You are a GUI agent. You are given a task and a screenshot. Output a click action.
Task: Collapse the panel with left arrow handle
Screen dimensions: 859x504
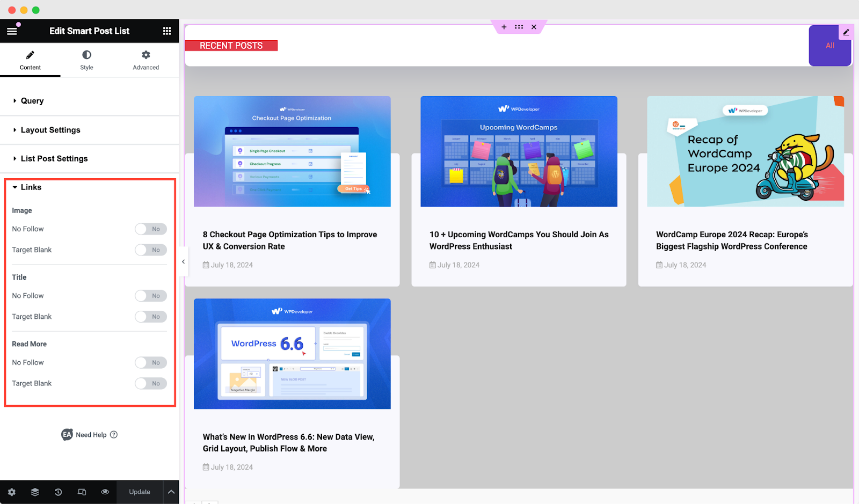(x=183, y=262)
